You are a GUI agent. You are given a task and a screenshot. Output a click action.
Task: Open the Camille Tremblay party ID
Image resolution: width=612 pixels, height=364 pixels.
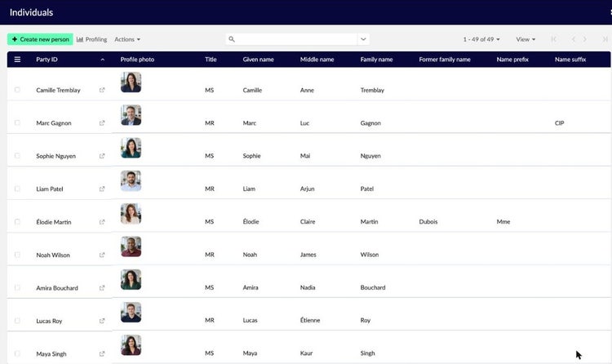58,91
